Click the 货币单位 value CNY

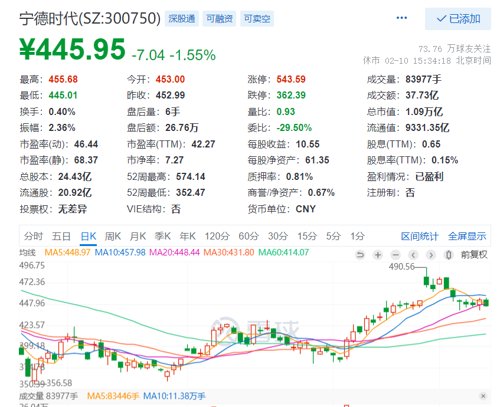[305, 209]
